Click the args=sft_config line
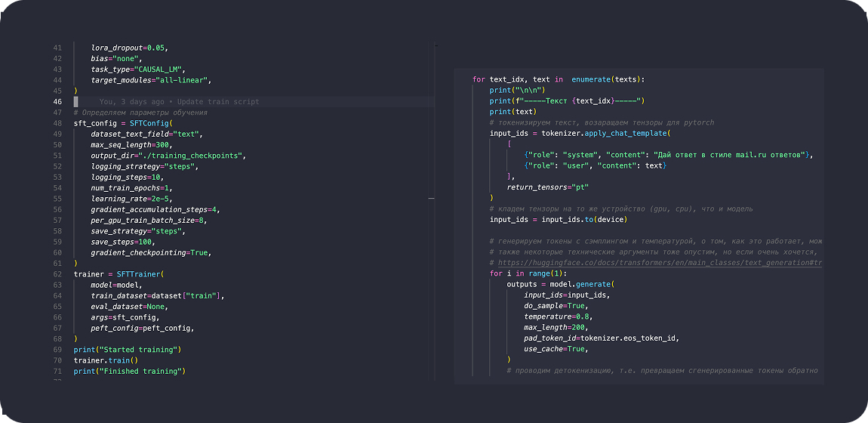Image resolution: width=868 pixels, height=423 pixels. 125,317
